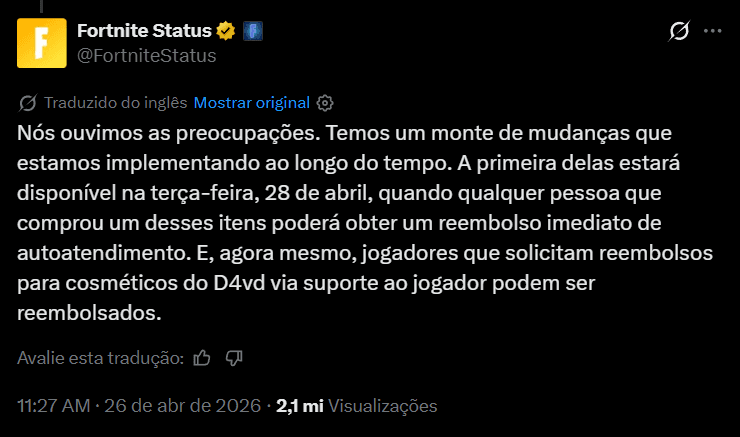
Task: Click the icon left of "Traduzido do inglês"
Action: point(28,103)
